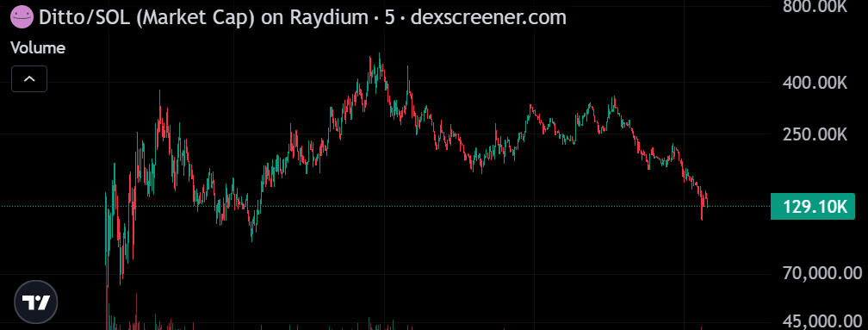Select the Volume indicator label
Image resolution: width=868 pixels, height=330 pixels.
(38, 48)
